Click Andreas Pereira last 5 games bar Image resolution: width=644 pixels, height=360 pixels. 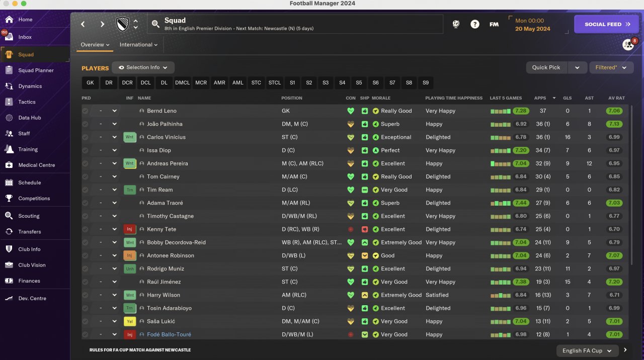pyautogui.click(x=501, y=163)
